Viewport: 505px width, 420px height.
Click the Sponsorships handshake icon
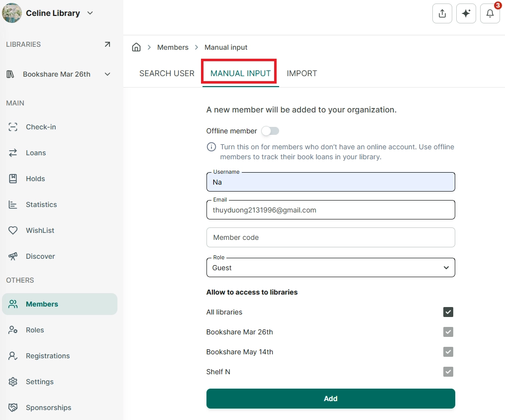pyautogui.click(x=13, y=408)
